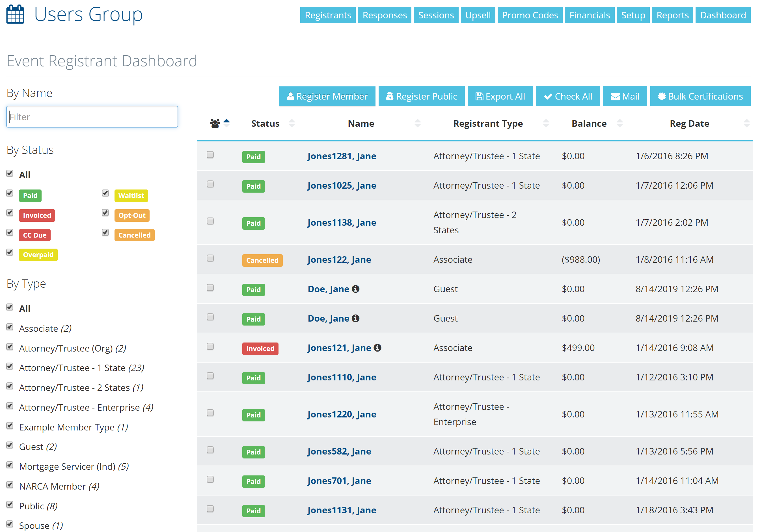The image size is (762, 532).
Task: Click the gear icon on Bulk Certifications button
Action: click(662, 96)
